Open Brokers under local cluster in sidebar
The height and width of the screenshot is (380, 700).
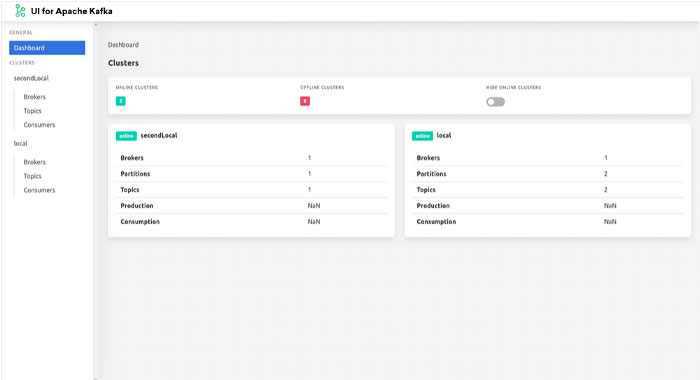click(34, 162)
